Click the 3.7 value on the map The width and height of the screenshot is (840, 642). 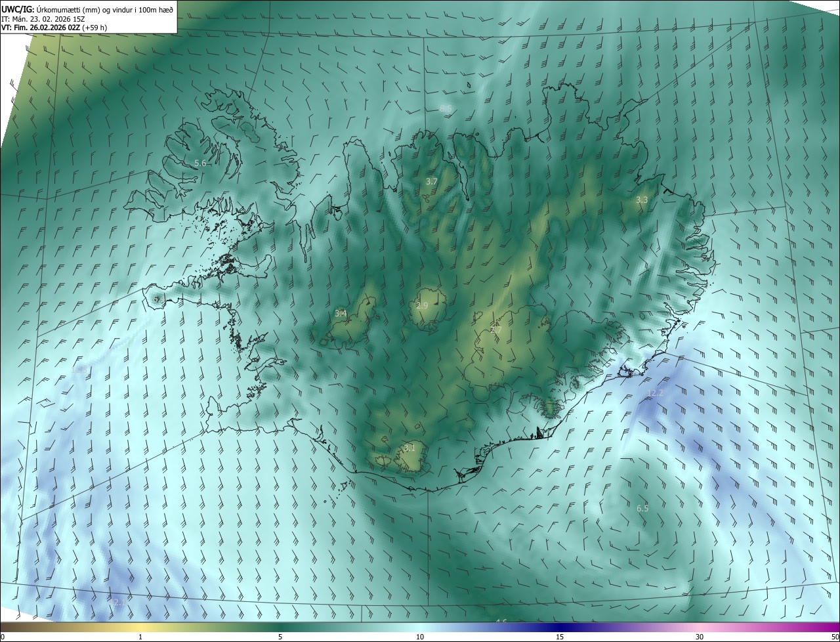tap(431, 181)
